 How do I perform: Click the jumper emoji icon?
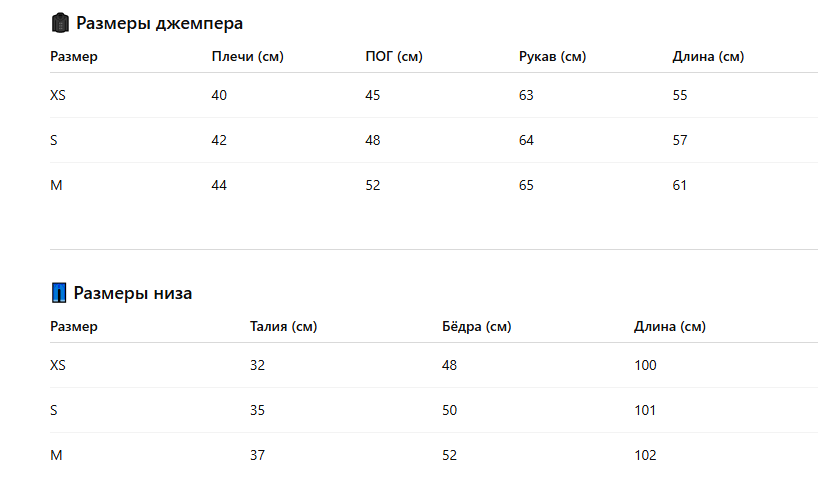tap(59, 23)
